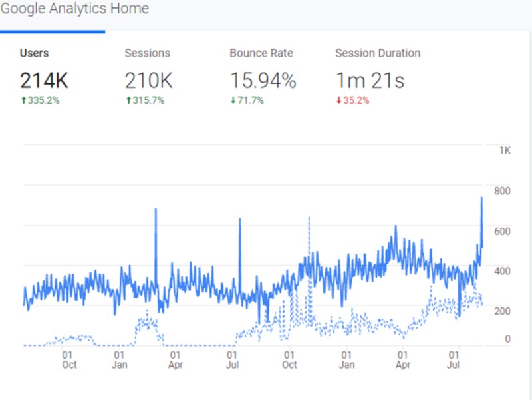Image resolution: width=532 pixels, height=400 pixels.
Task: Click the green down arrow beside 71.7%
Action: point(233,101)
